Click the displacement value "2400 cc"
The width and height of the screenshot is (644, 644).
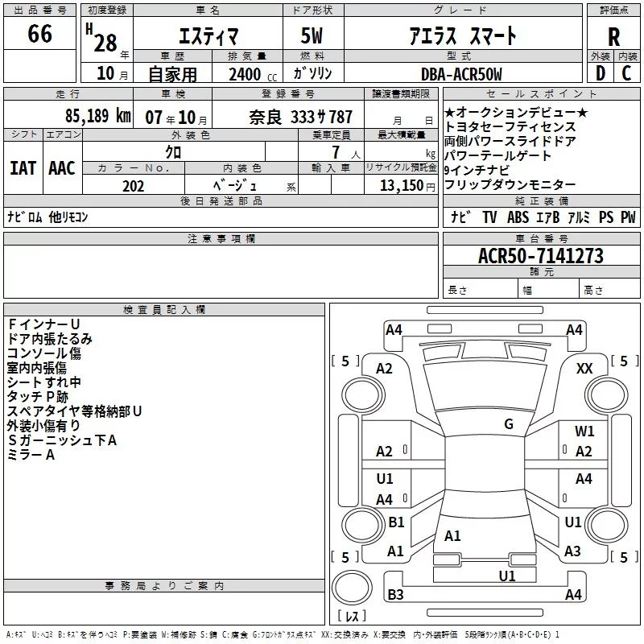253,74
